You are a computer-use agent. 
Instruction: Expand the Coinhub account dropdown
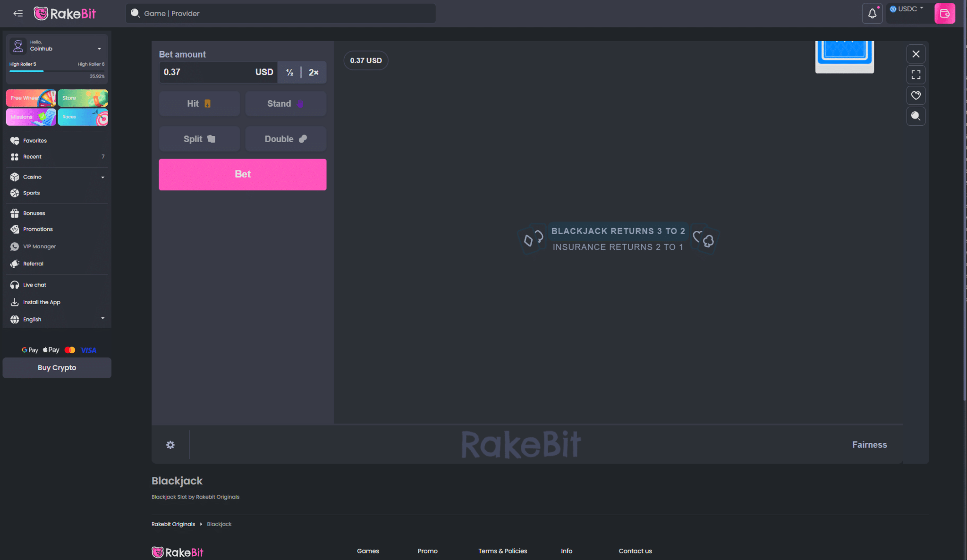(x=99, y=49)
